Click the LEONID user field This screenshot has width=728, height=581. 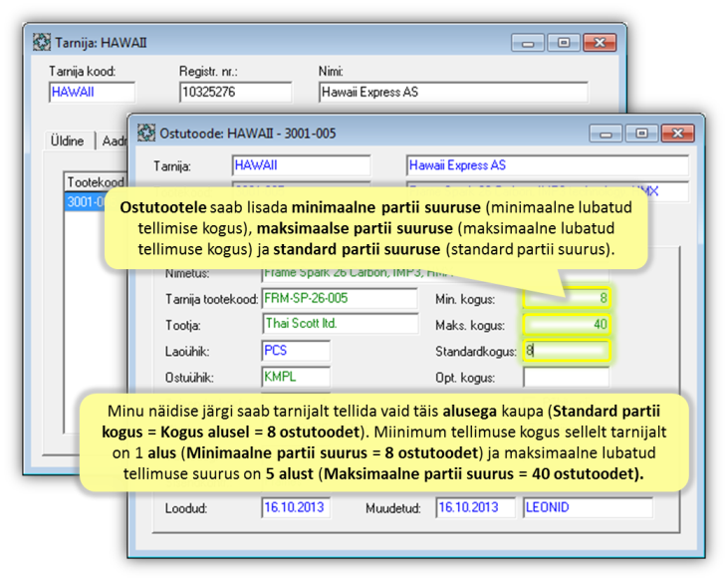point(588,507)
